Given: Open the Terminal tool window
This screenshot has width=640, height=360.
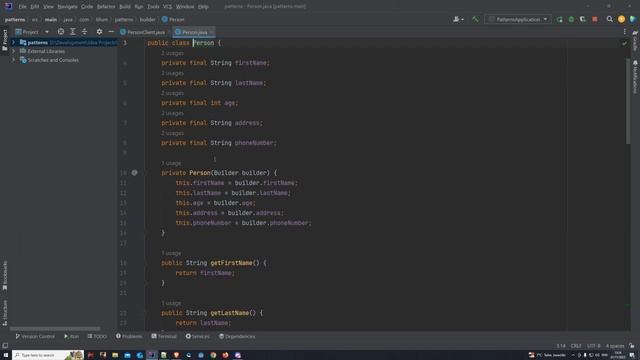Looking at the screenshot, I should coord(164,336).
